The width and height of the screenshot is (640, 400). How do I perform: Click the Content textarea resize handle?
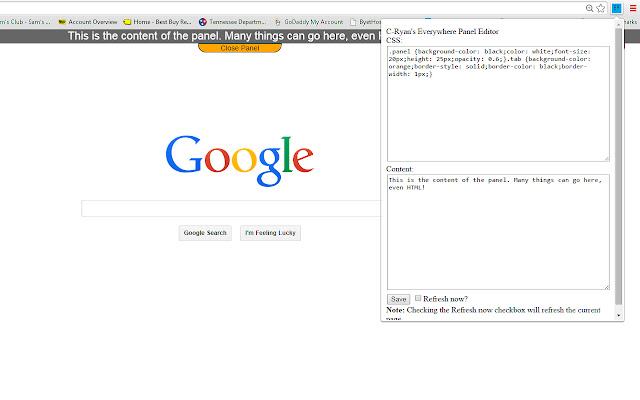[607, 287]
